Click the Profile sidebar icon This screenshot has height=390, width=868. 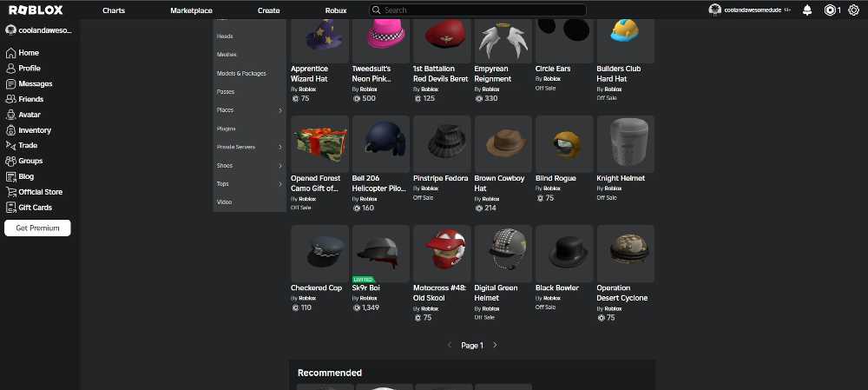coord(10,68)
